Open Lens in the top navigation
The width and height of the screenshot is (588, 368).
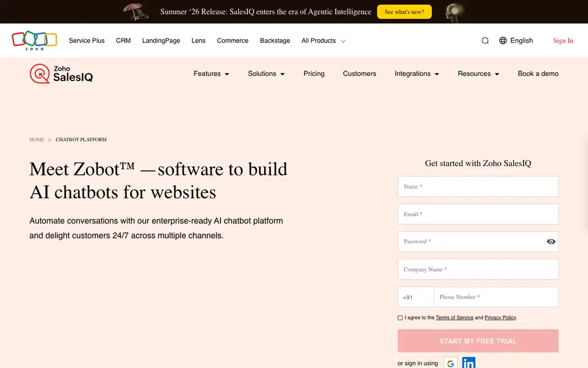coord(198,41)
